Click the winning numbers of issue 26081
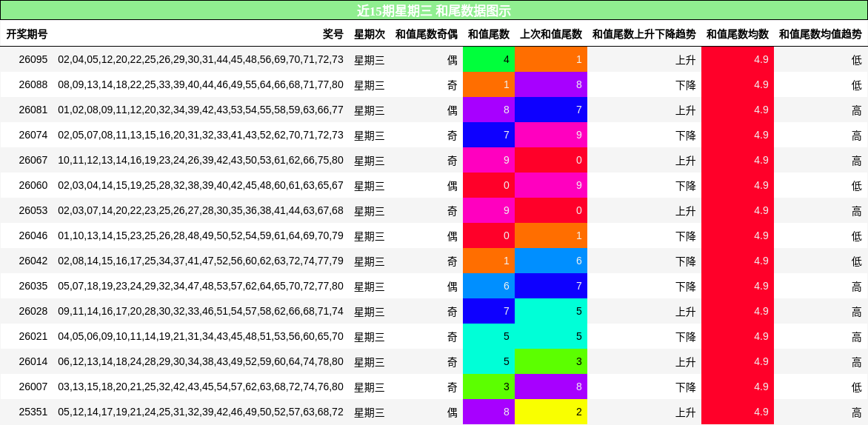868x425 pixels. 201,110
